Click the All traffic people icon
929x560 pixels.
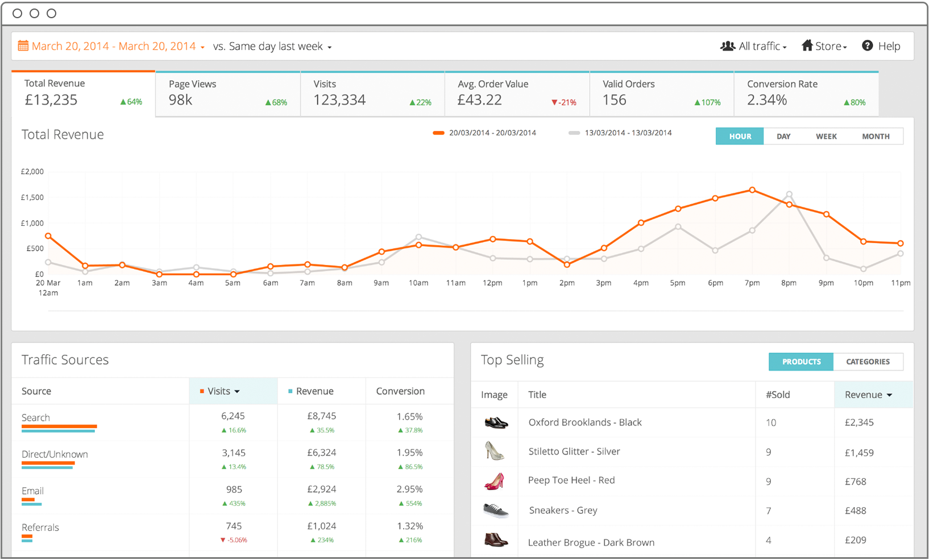728,46
